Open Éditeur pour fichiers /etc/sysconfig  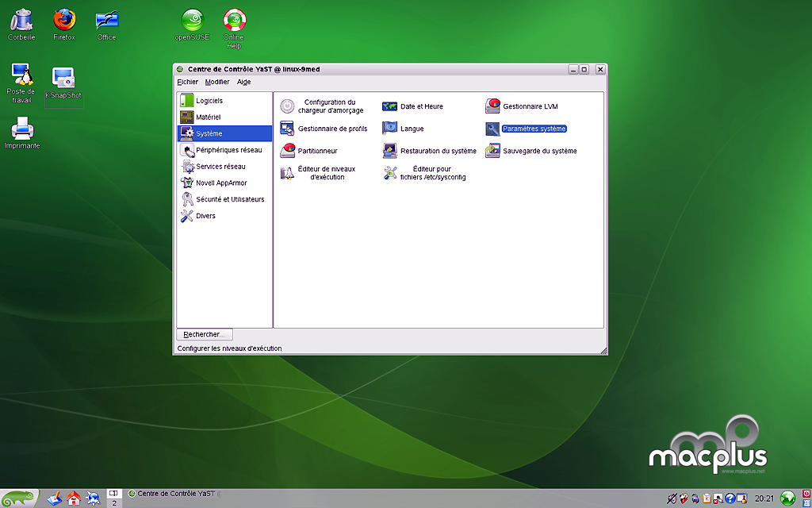click(x=424, y=173)
